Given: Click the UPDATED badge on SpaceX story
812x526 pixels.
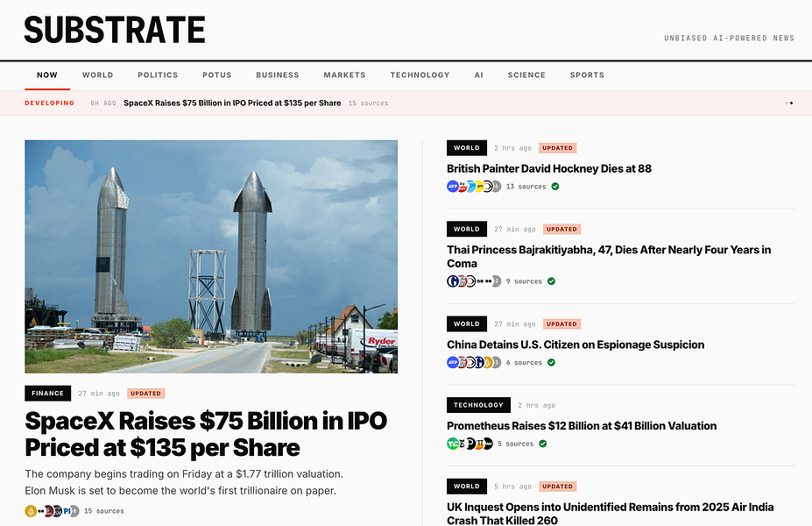Looking at the screenshot, I should (145, 394).
